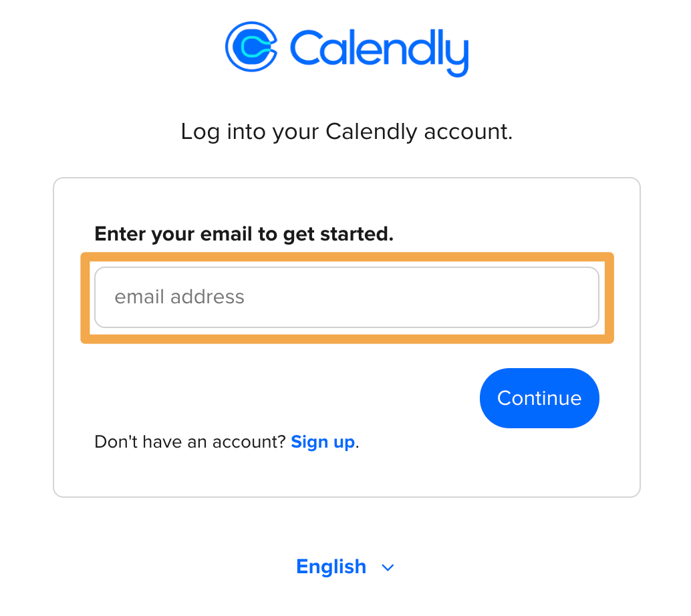Viewport: 691px width, 616px height.
Task: Click the bold "Sign up" text
Action: point(323,442)
